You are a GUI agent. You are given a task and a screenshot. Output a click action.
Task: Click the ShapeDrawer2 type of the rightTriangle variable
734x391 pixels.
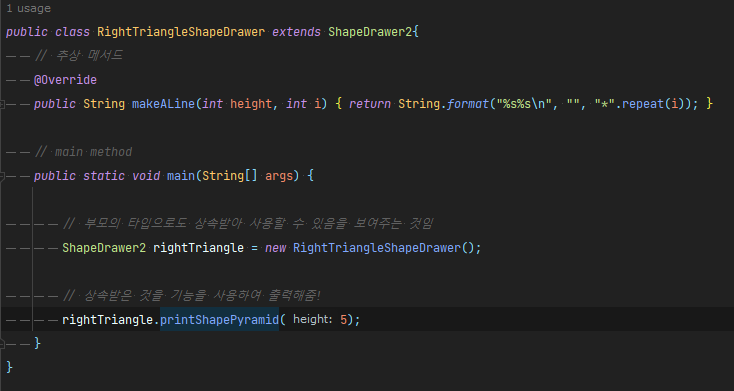[x=104, y=247]
